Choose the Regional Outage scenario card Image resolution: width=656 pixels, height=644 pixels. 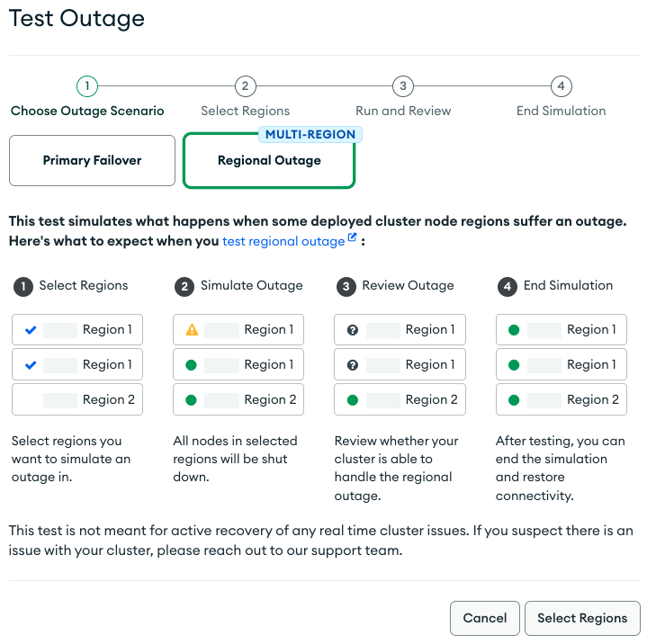coord(269,162)
